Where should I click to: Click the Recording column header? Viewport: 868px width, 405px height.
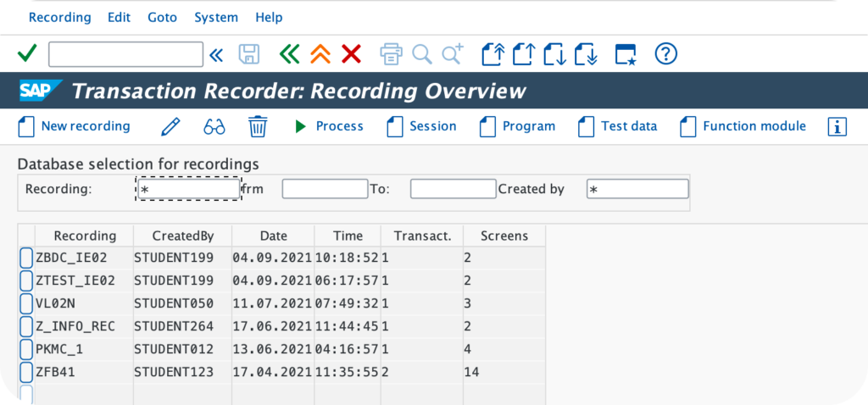(85, 236)
